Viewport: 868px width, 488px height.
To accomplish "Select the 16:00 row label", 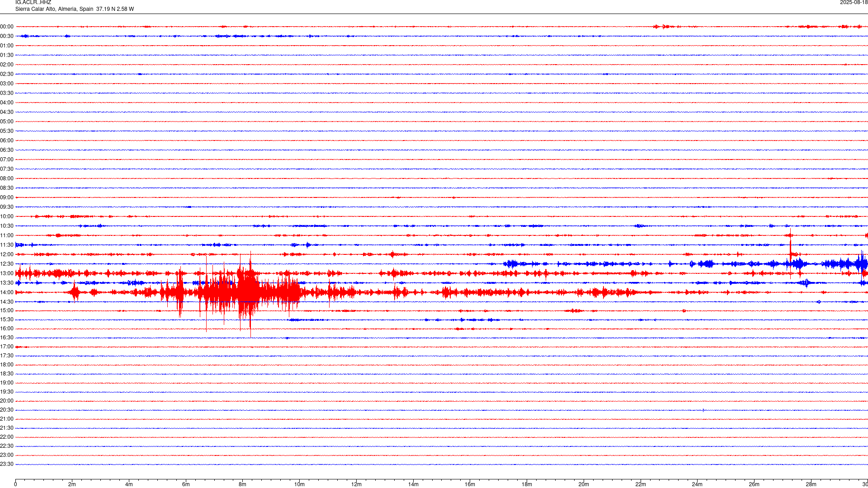I will coord(7,328).
